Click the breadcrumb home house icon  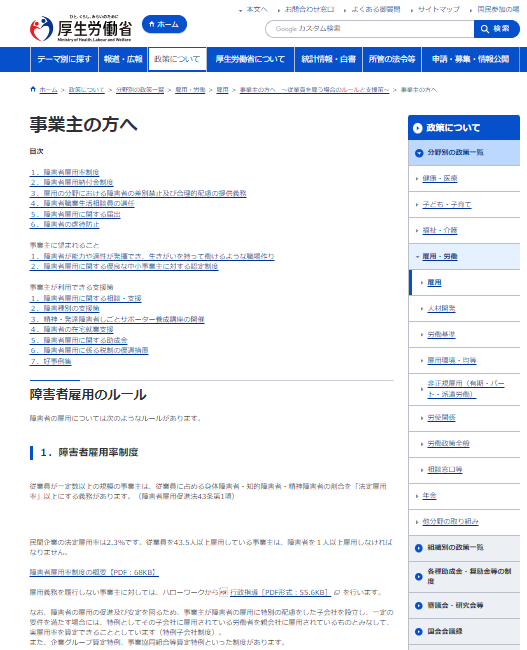pyautogui.click(x=33, y=89)
